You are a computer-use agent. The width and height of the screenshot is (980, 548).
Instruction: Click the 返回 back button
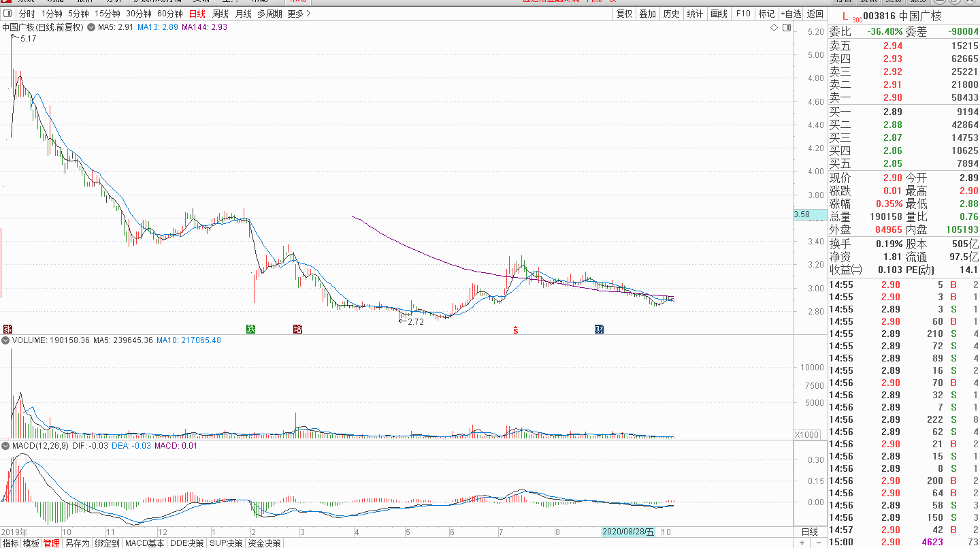815,14
